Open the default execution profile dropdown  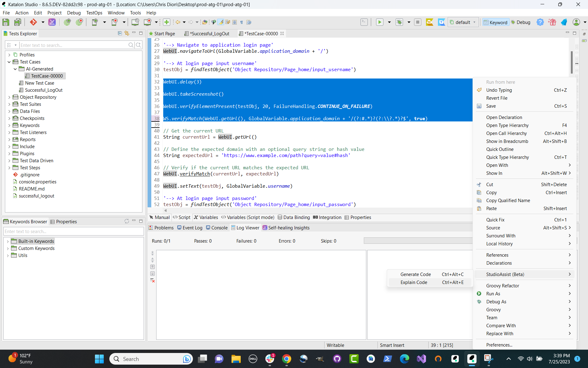(463, 22)
